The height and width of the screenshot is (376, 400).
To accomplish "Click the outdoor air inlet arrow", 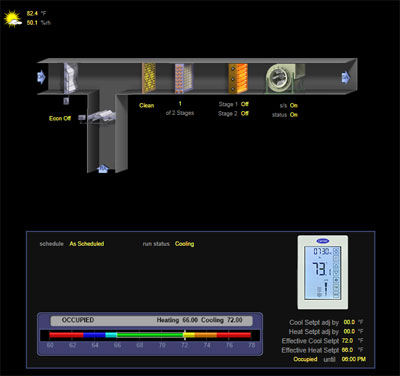I will pyautogui.click(x=41, y=77).
